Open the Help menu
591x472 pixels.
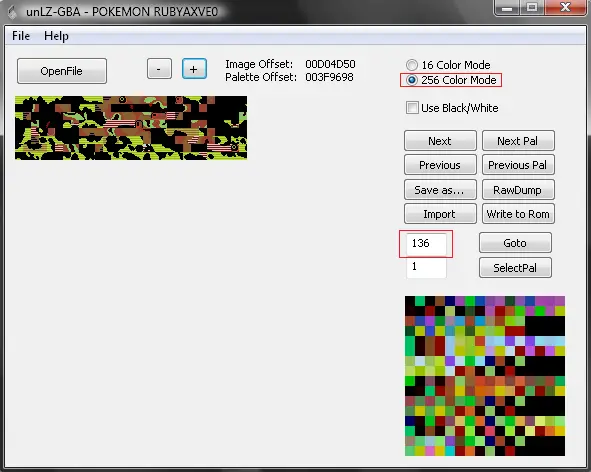(56, 36)
